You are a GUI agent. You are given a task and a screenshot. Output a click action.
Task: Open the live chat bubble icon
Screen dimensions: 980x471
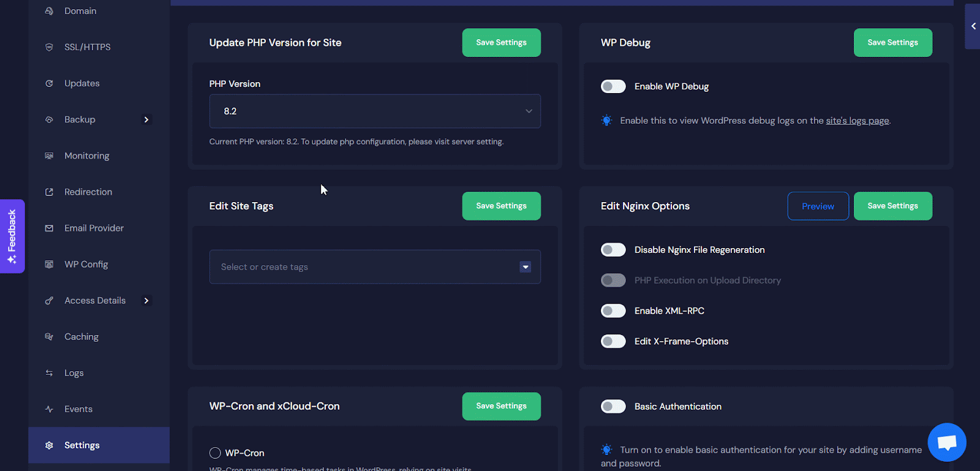pyautogui.click(x=946, y=442)
